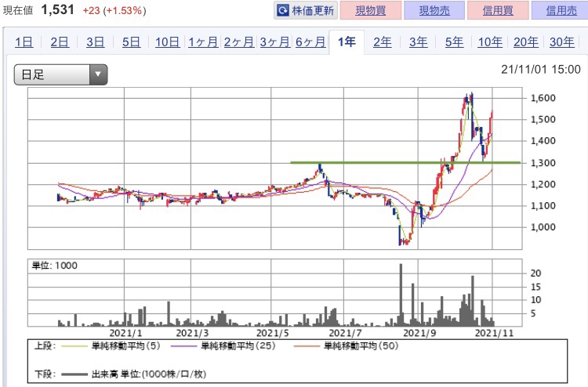Click the 単位: 1000 volume label
This screenshot has height=387, width=588.
click(55, 266)
